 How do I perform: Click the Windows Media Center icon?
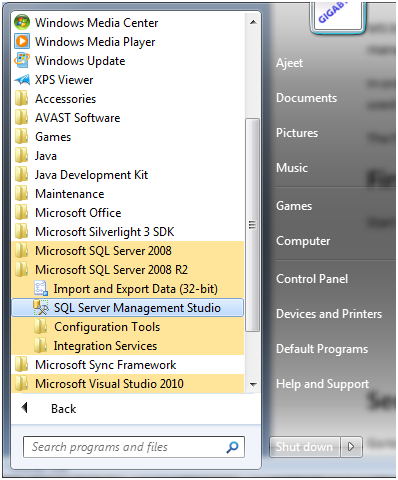[22, 22]
